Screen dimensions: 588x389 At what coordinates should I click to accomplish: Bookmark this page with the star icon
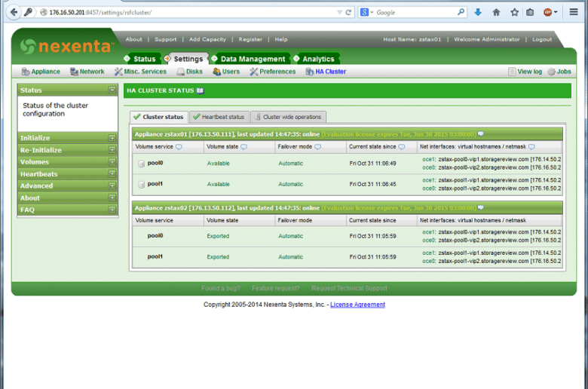point(514,12)
